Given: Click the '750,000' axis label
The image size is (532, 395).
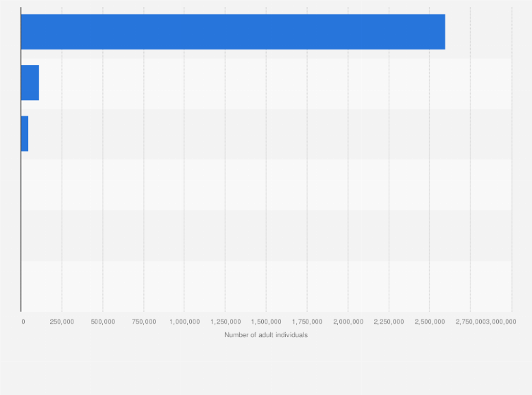Looking at the screenshot, I should click(144, 322).
